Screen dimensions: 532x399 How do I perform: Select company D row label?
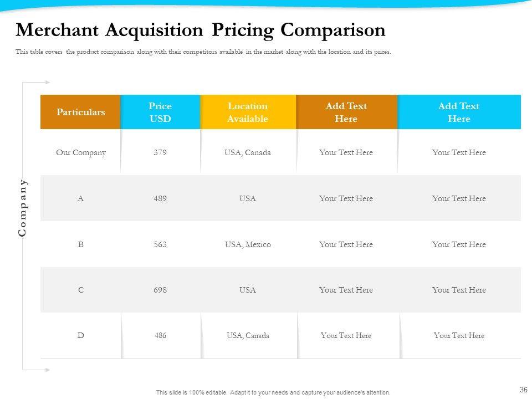pos(81,335)
